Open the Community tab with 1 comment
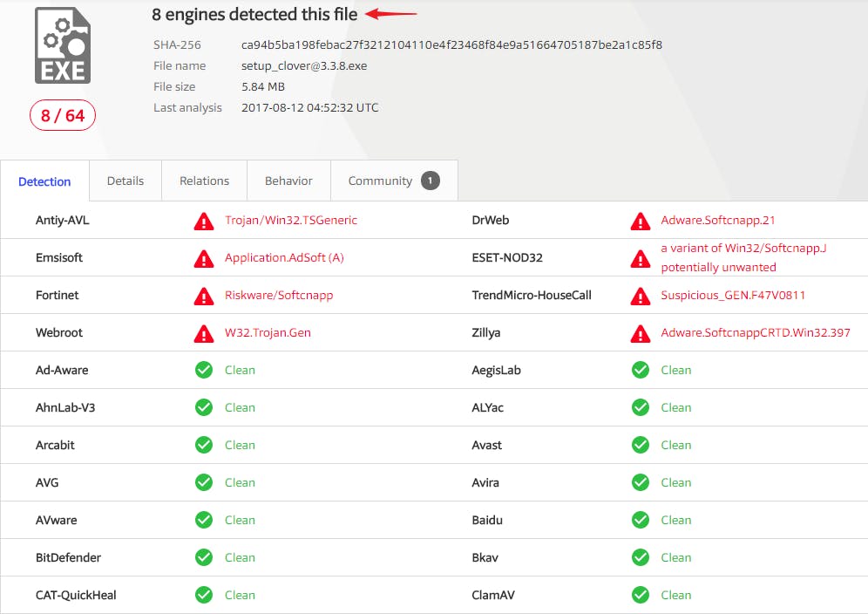868x614 pixels. point(380,181)
